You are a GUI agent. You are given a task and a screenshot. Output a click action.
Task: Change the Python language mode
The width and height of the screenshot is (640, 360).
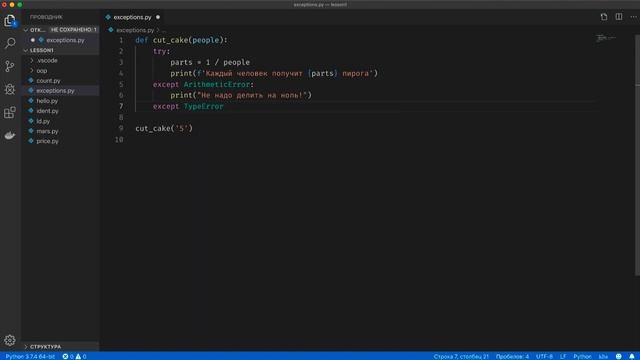[582, 356]
